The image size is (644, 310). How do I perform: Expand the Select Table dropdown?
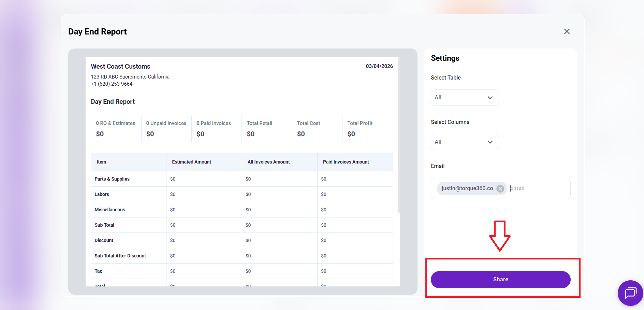[x=465, y=98]
